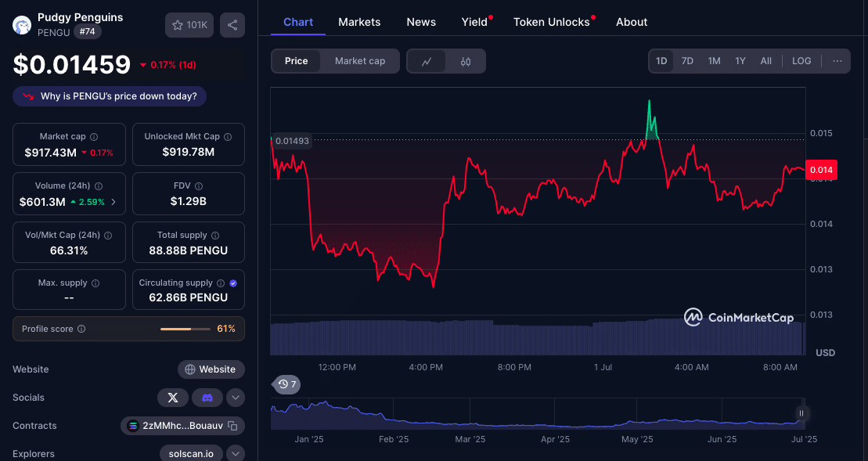Click the volume bars below price chart
This screenshot has width=868, height=461.
(538, 337)
